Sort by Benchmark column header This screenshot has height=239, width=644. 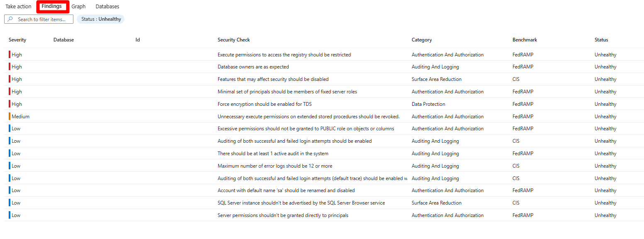click(x=525, y=40)
